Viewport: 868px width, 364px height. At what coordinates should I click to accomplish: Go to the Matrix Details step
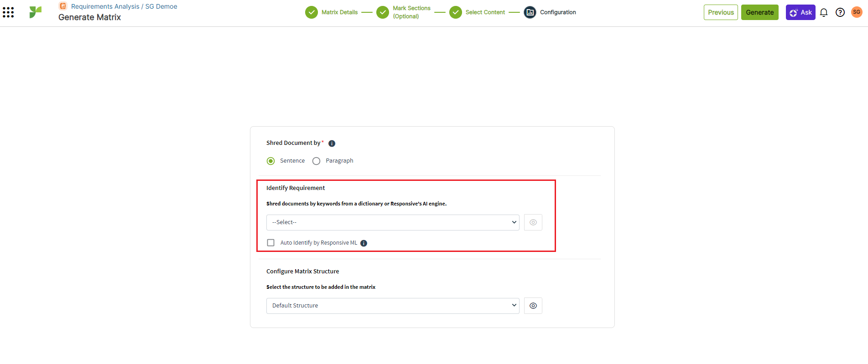pyautogui.click(x=339, y=12)
